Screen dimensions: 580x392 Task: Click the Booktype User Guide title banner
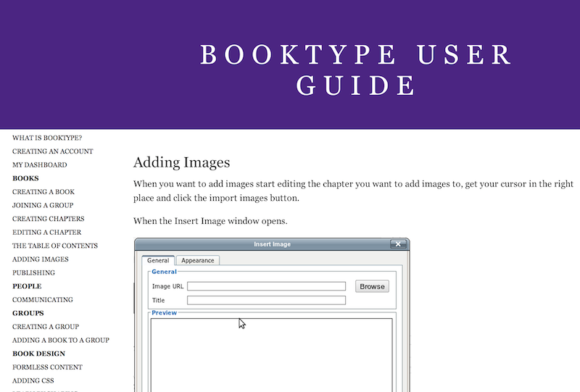(356, 70)
